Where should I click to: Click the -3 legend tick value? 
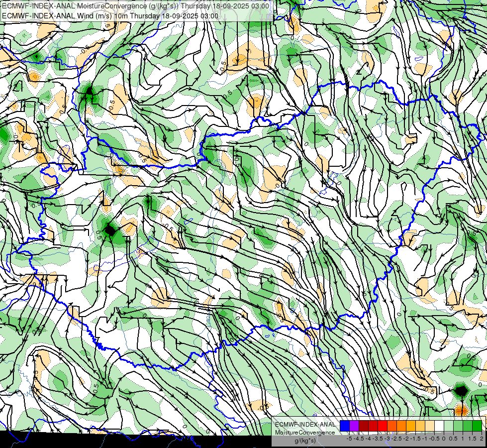click(388, 439)
